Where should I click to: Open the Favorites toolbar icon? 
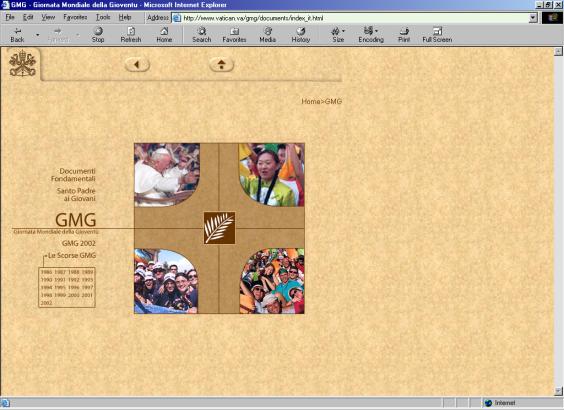click(x=234, y=31)
